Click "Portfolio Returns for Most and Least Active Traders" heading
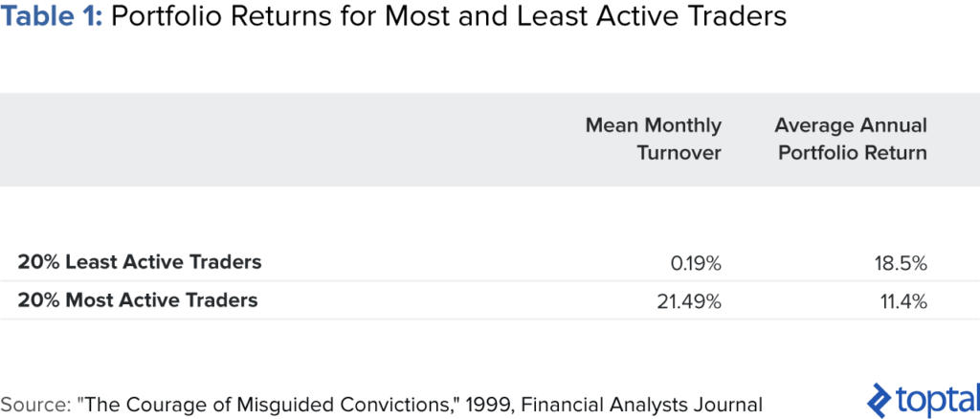The height and width of the screenshot is (419, 980). click(449, 17)
